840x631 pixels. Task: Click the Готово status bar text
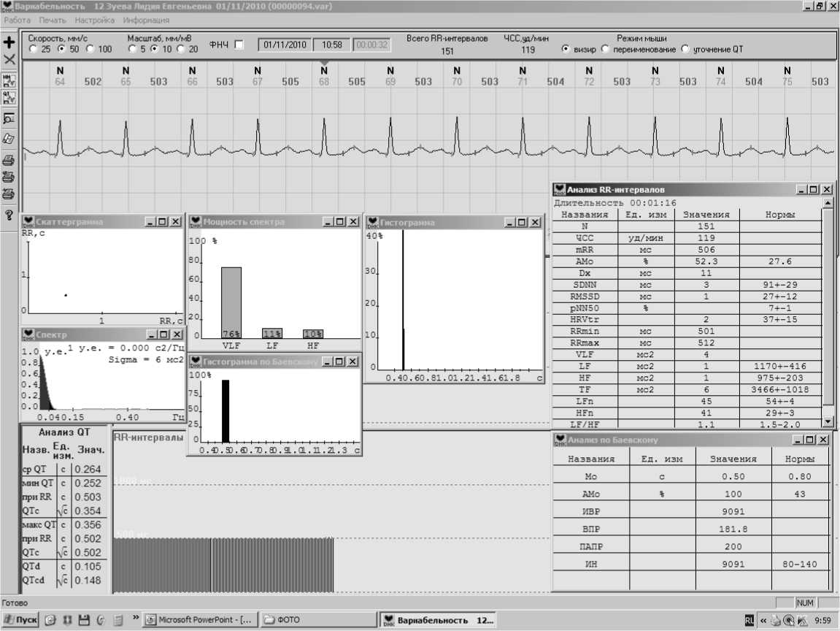point(15,603)
